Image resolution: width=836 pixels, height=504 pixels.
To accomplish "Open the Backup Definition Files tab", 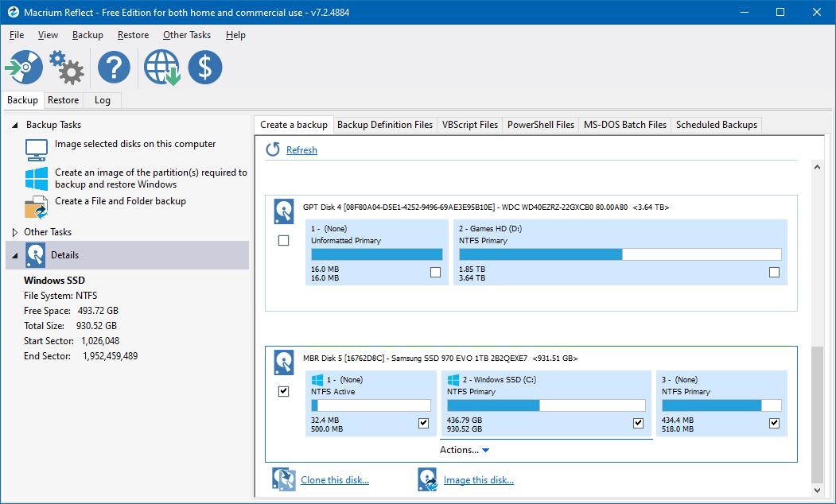I will (385, 125).
